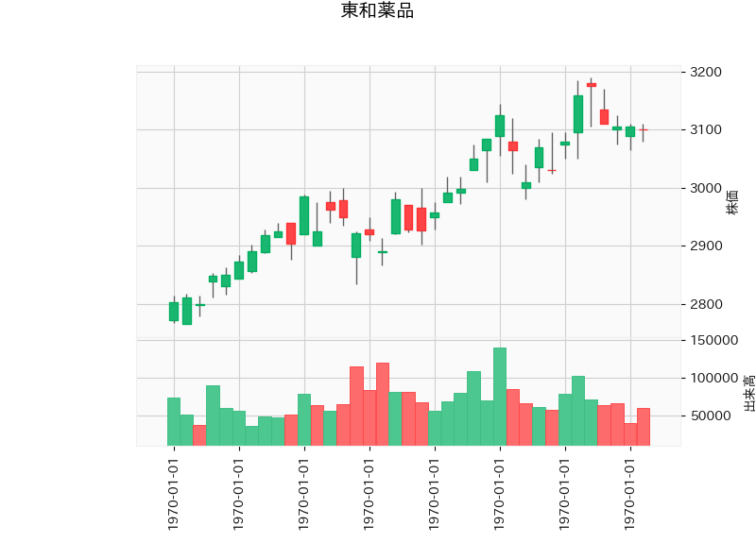Click the leftmost green candlestick near 2800
The image size is (756, 543).
(x=174, y=312)
